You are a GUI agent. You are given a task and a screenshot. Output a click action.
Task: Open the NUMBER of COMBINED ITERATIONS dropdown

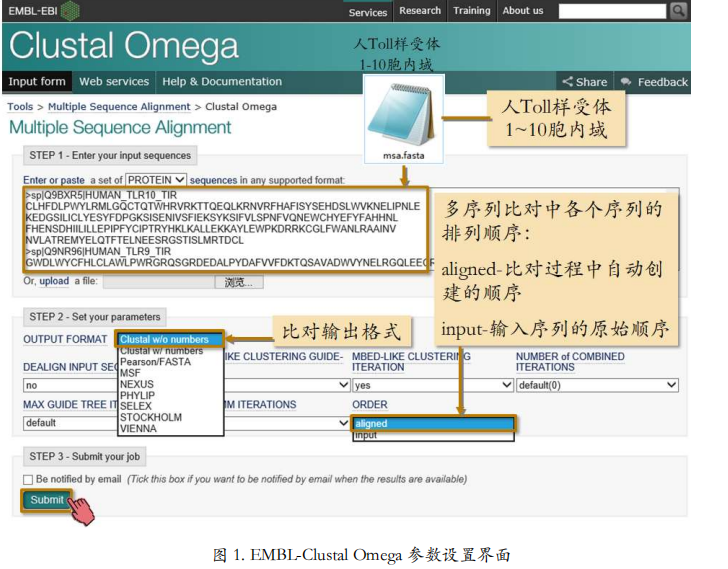click(x=597, y=385)
